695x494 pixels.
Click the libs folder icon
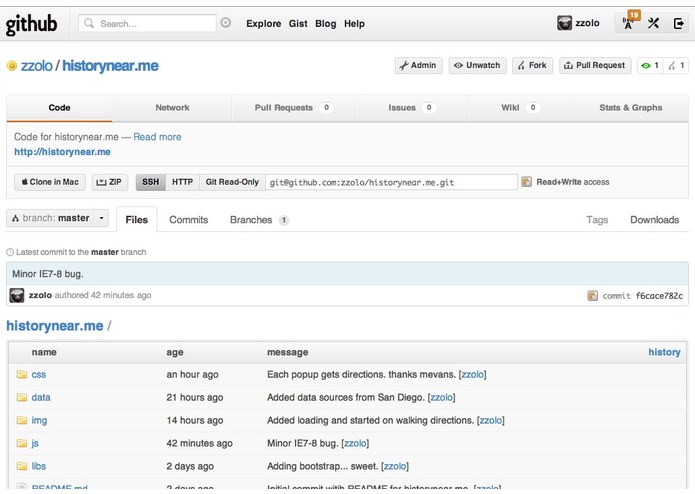click(x=22, y=466)
